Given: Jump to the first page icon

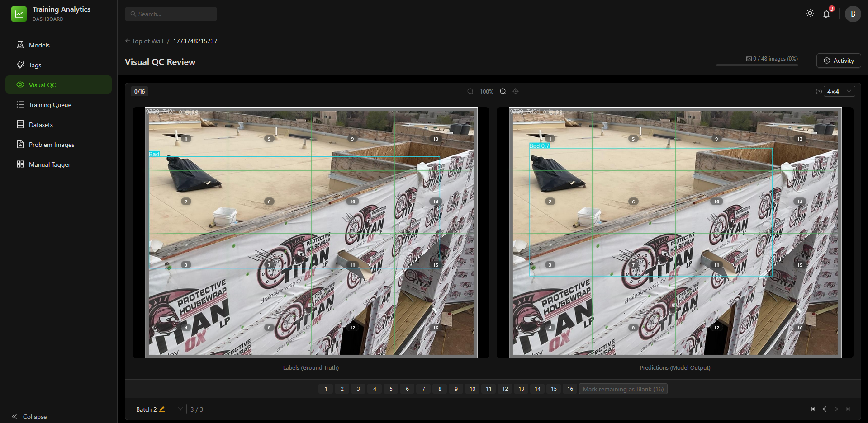Looking at the screenshot, I should 813,409.
